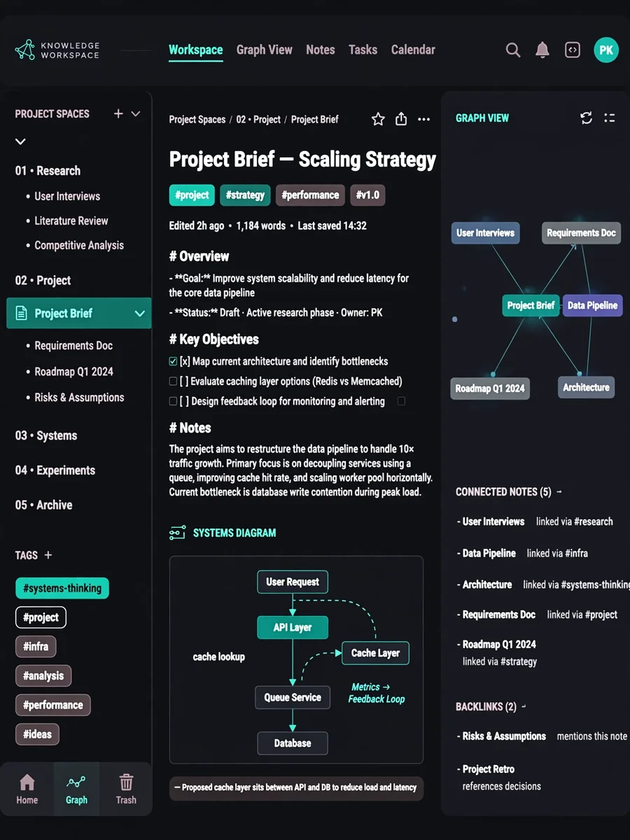Viewport: 630px width, 840px height.
Task: Open Data Pipeline connected note
Action: [489, 553]
